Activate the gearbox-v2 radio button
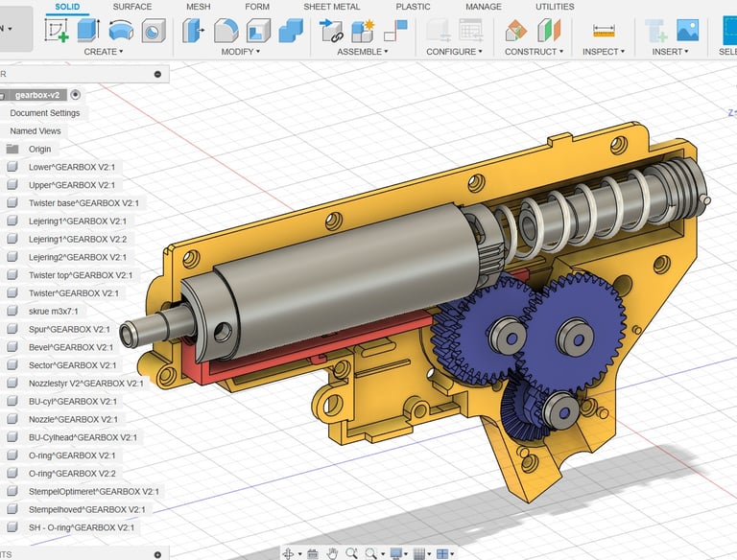This screenshot has height=560, width=737. click(x=76, y=95)
